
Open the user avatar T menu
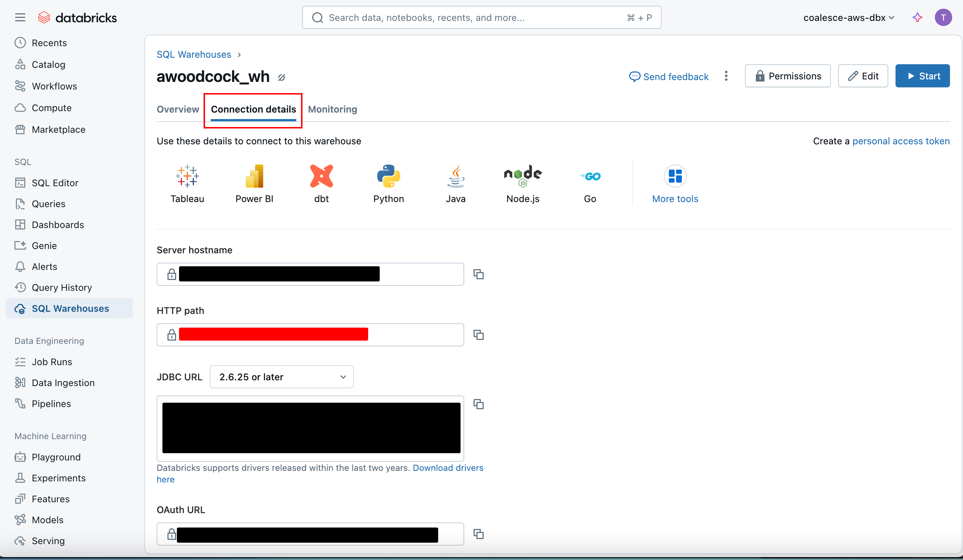(x=943, y=18)
